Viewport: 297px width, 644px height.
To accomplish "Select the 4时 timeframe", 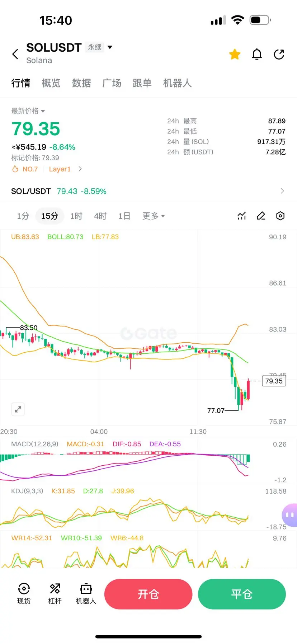I will coord(100,216).
